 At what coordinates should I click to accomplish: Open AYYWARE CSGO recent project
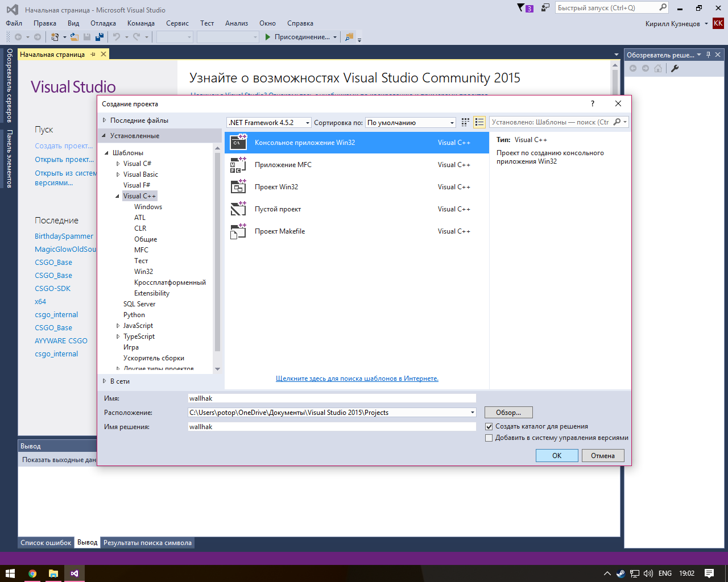point(61,340)
